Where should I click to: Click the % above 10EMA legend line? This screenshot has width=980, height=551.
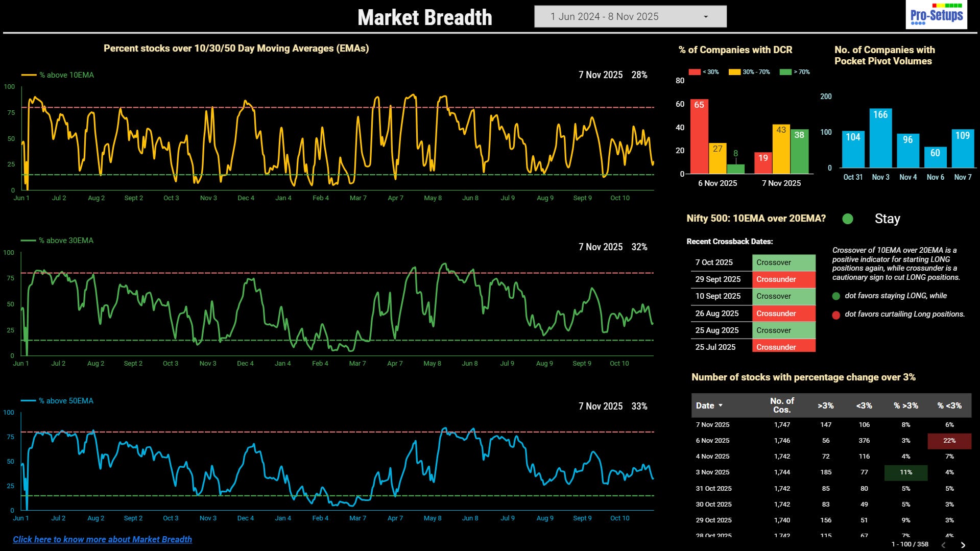pyautogui.click(x=29, y=75)
